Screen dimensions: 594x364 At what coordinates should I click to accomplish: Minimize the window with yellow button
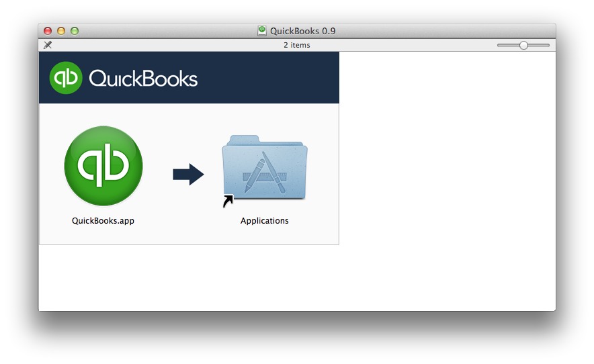point(61,31)
